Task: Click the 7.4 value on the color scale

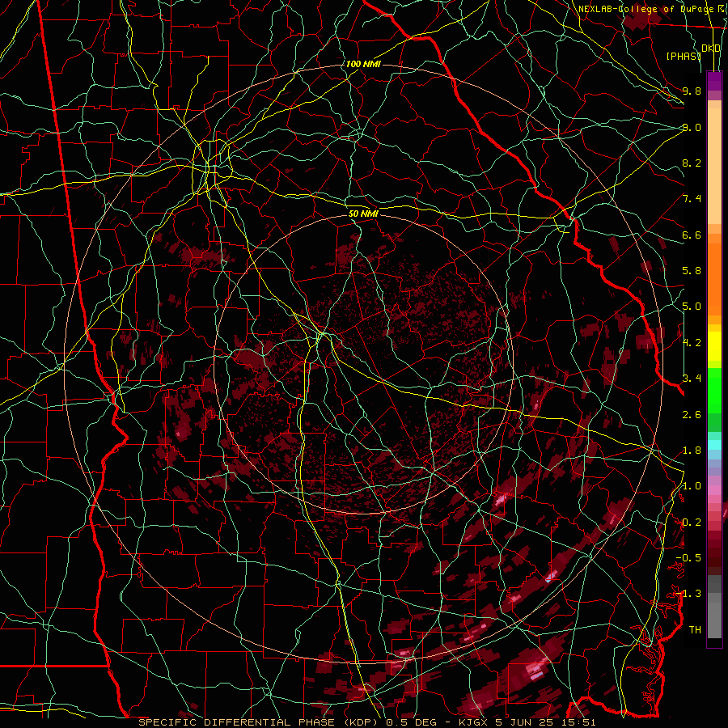Action: pos(692,199)
